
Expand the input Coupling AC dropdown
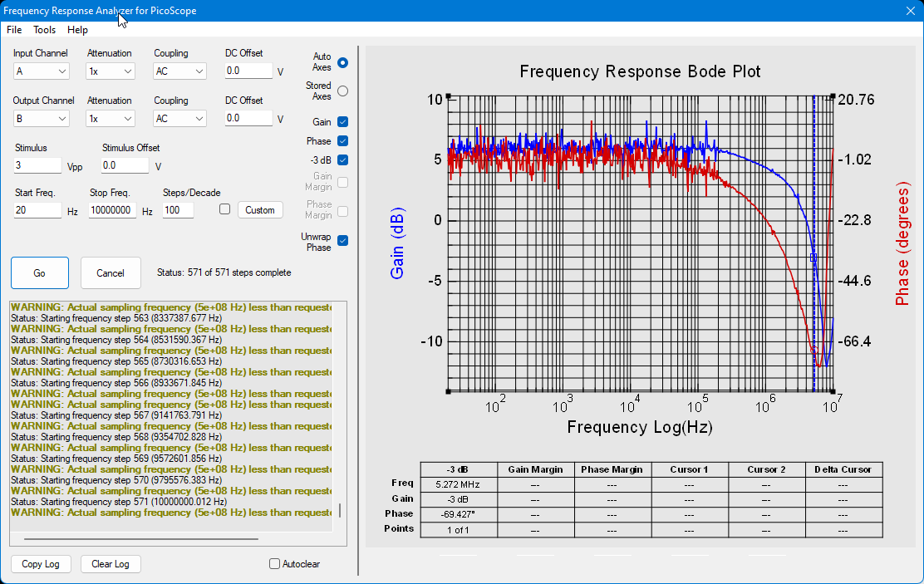(179, 71)
